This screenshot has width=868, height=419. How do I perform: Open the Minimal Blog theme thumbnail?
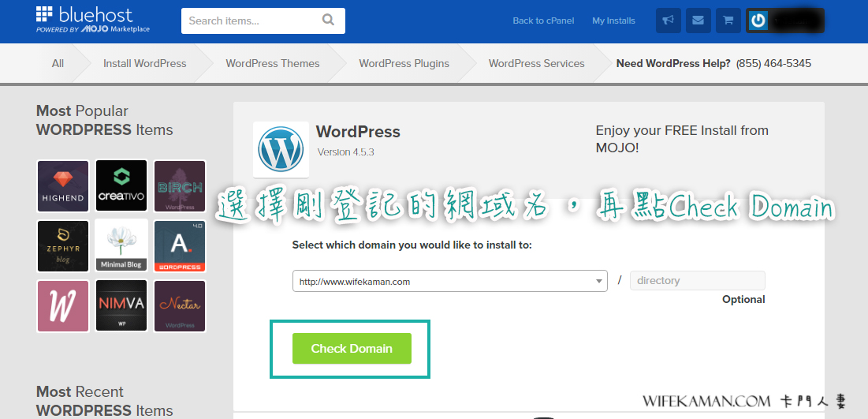[121, 245]
